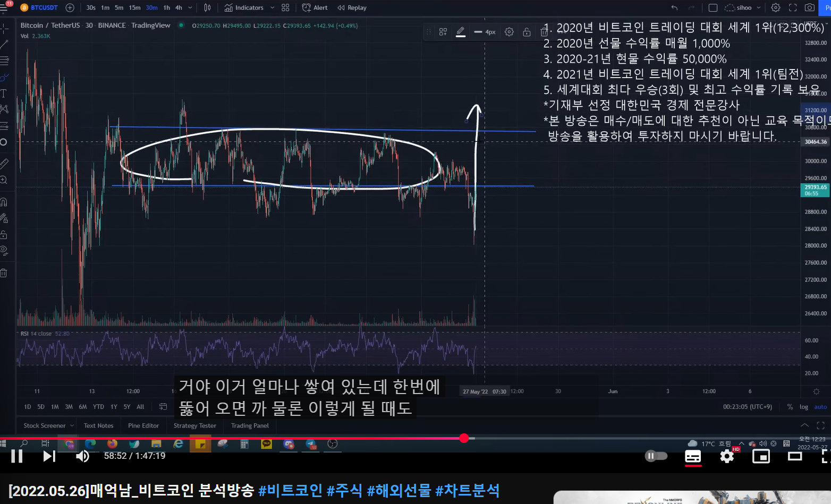Toggle hide all drawings eye icon
831x504 pixels.
[x=4, y=251]
